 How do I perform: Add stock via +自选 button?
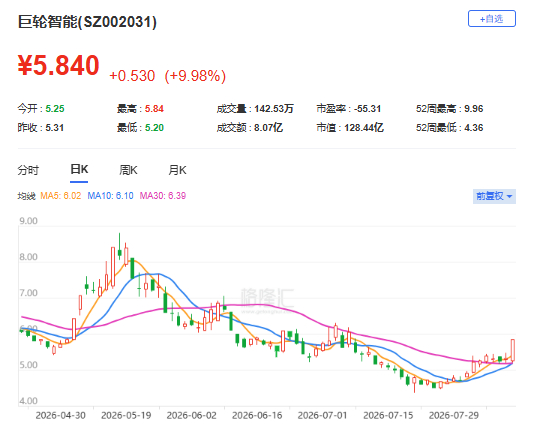click(492, 19)
